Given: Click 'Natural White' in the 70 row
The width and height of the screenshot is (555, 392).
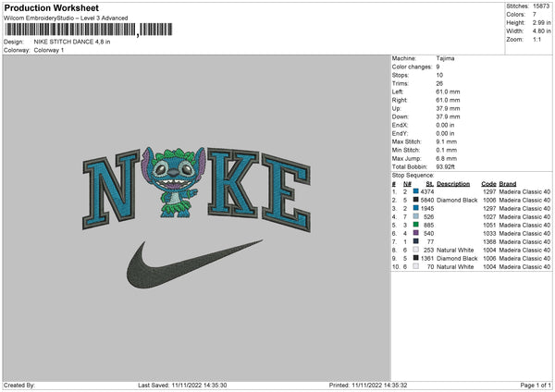Looking at the screenshot, I should pos(455,267).
